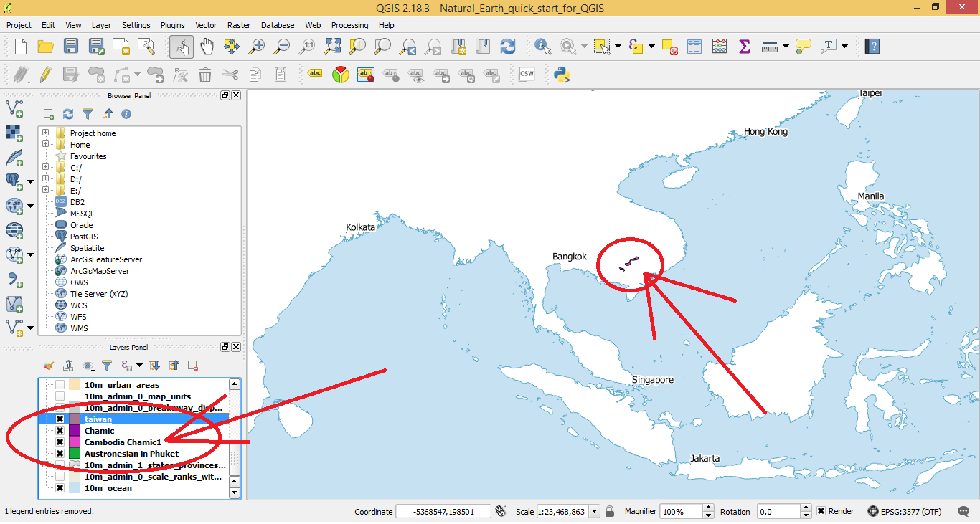Uncheck the Cambodia Chamic1 layer checkbox
Viewport: 980px width, 524px height.
(60, 442)
